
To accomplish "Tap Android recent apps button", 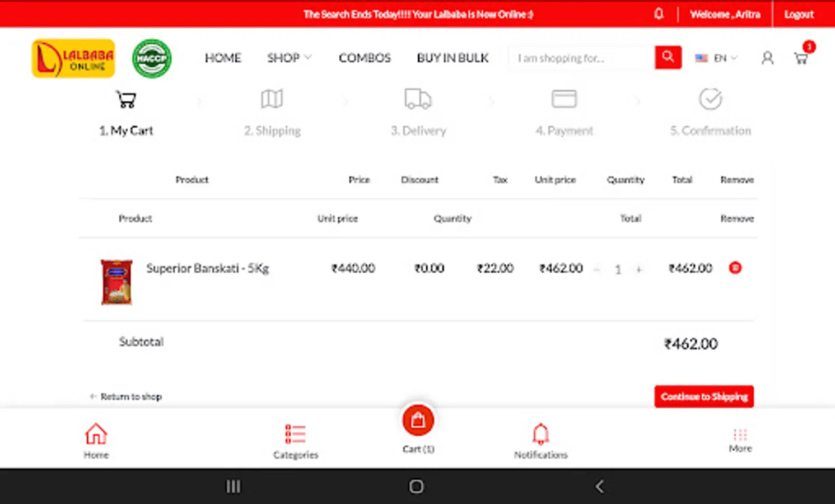I will tap(233, 486).
